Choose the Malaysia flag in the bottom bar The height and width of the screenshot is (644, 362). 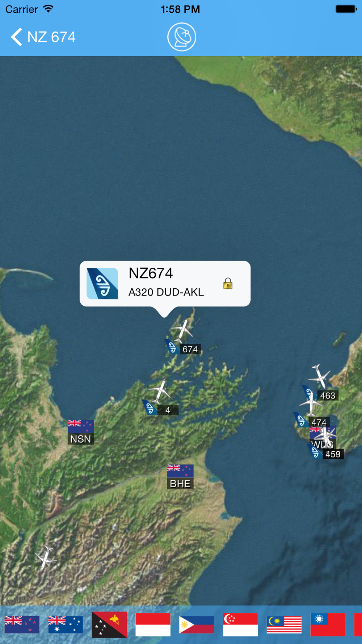point(284,625)
